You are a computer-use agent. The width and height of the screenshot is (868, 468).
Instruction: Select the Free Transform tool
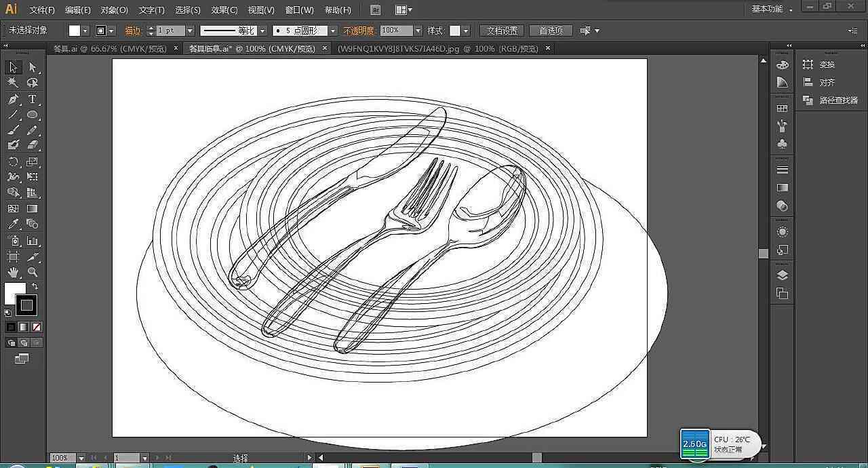coord(32,177)
